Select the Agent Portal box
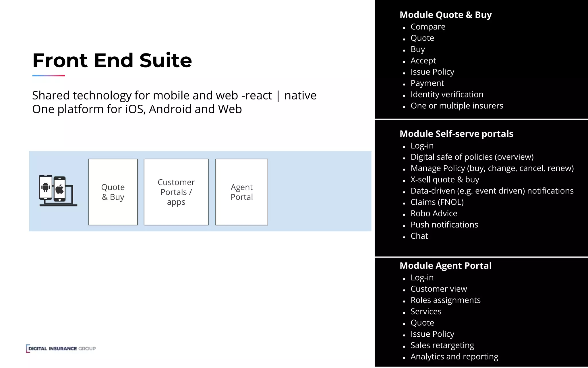Image resolution: width=588 pixels, height=368 pixels. 241,192
